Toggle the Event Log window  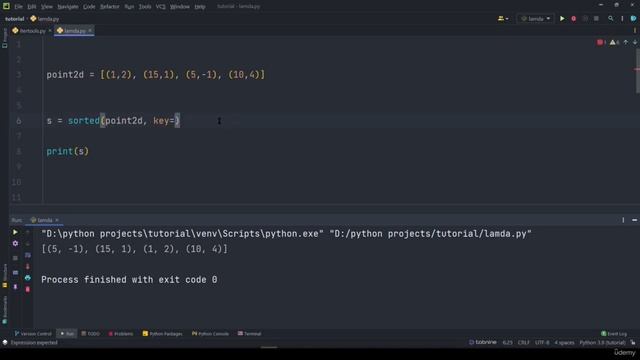click(x=614, y=333)
